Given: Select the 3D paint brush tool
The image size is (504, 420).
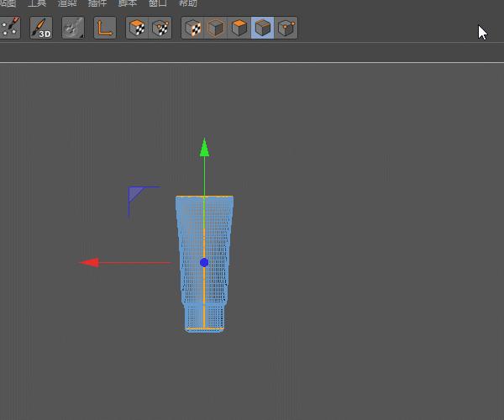Looking at the screenshot, I should pos(40,28).
